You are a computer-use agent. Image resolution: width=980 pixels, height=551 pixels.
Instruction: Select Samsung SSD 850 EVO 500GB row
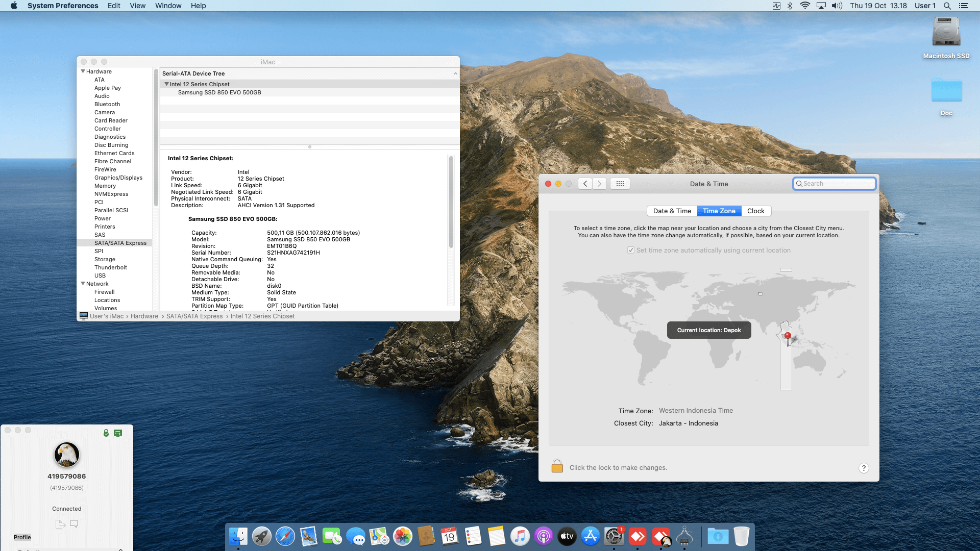310,92
